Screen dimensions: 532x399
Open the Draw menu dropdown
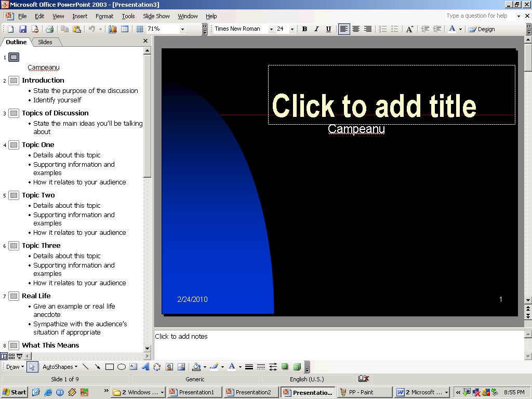tap(15, 367)
